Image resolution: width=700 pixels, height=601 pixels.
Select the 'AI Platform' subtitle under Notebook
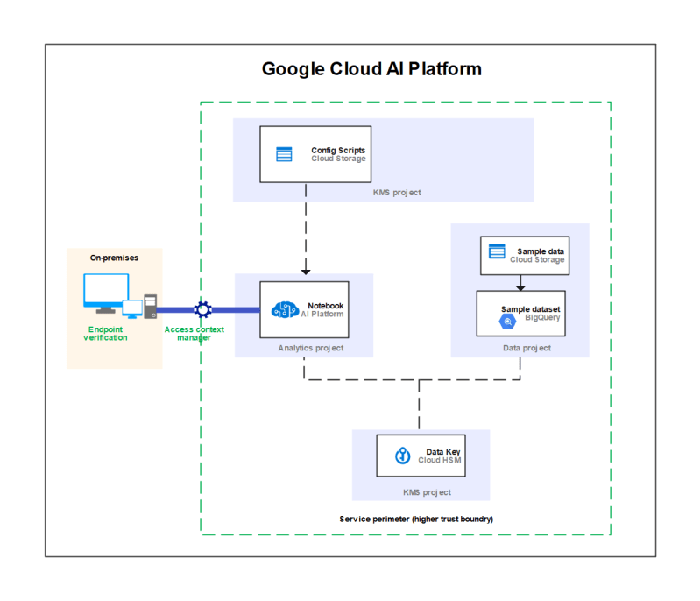click(x=322, y=314)
